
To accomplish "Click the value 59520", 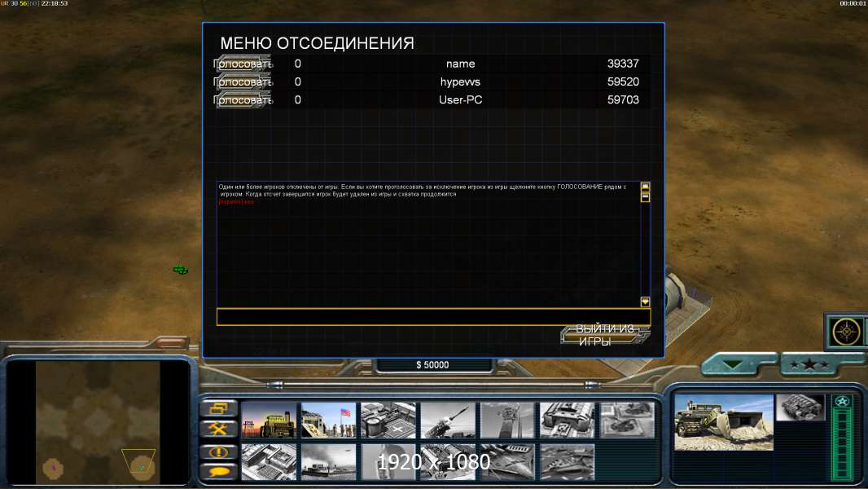I will coord(624,82).
